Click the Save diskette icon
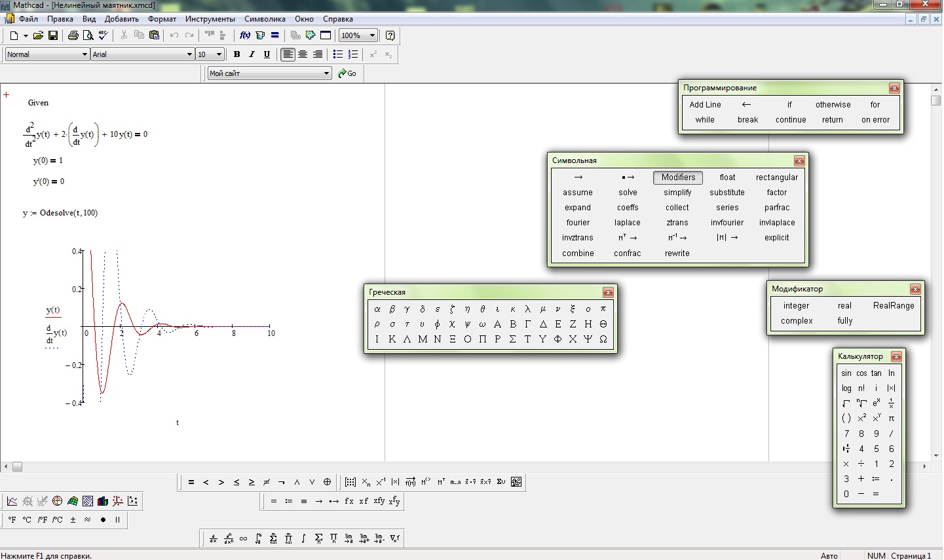The height and width of the screenshot is (560, 944). click(53, 35)
